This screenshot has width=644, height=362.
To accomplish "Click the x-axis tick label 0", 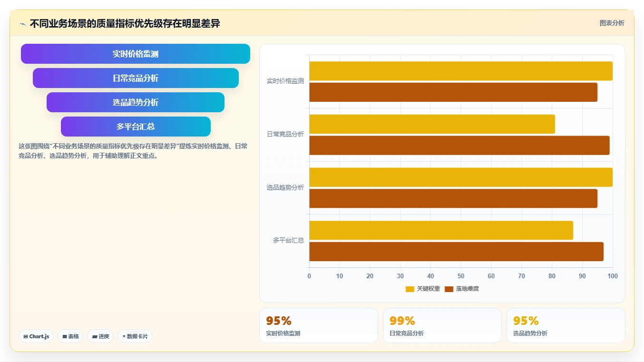I will (309, 276).
